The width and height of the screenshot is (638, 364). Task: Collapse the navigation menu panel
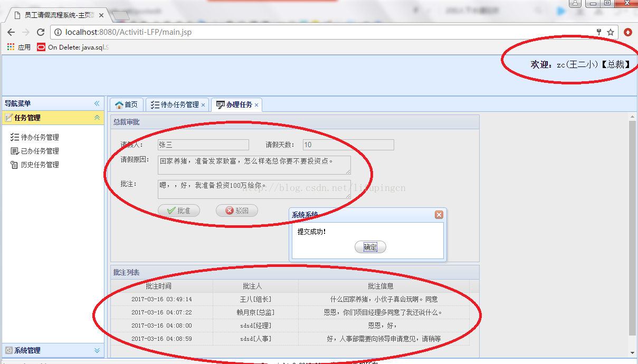[97, 103]
